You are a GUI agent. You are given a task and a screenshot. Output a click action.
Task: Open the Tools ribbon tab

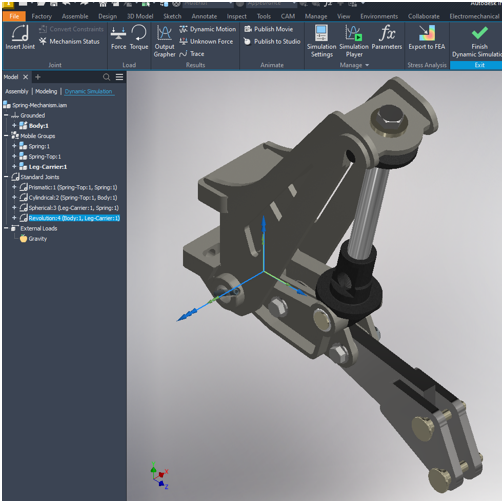coord(264,16)
